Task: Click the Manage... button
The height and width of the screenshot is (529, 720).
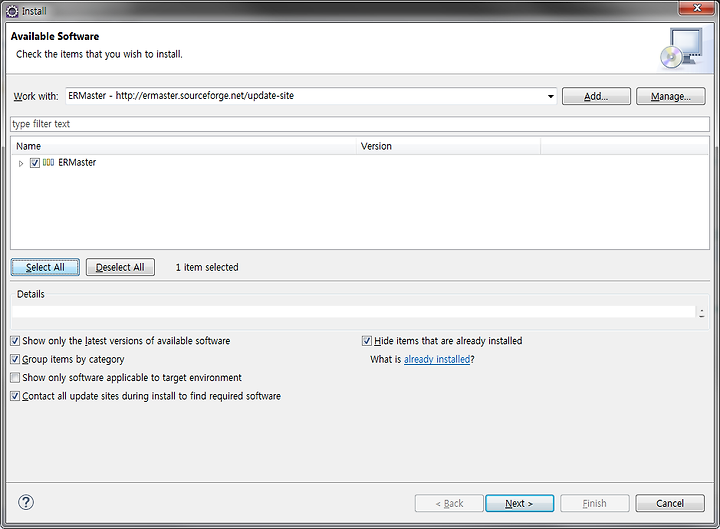Action: tap(670, 96)
